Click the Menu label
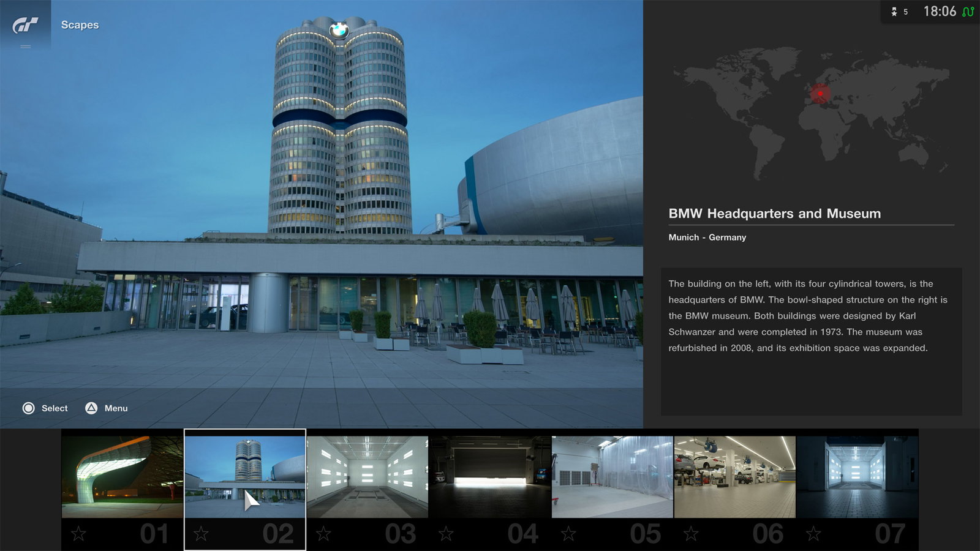 click(116, 408)
